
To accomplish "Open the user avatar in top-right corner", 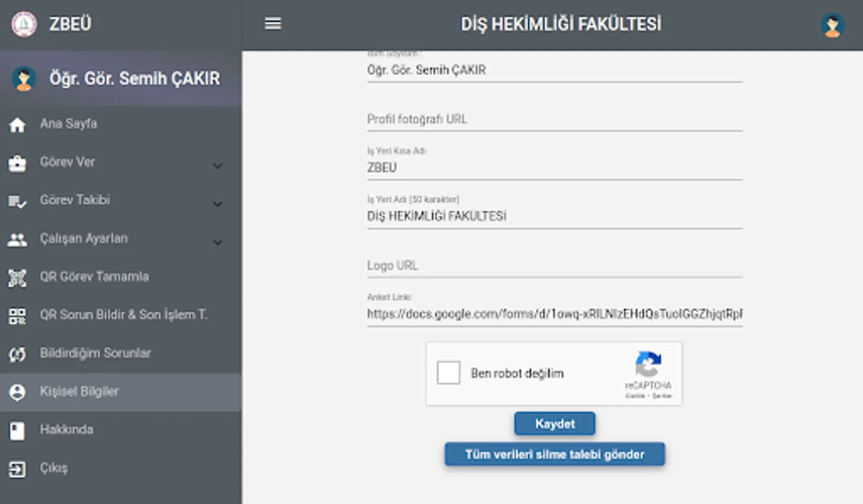I will (x=832, y=25).
